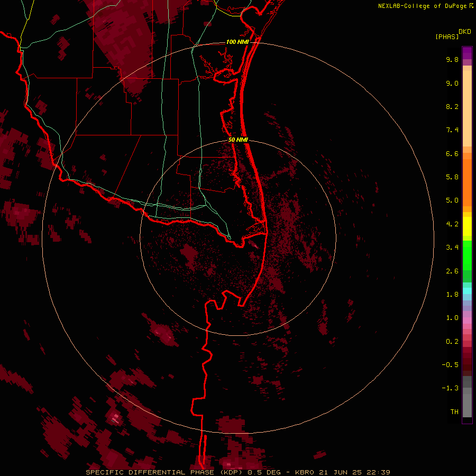Click the 0.2 scale label

point(452,342)
